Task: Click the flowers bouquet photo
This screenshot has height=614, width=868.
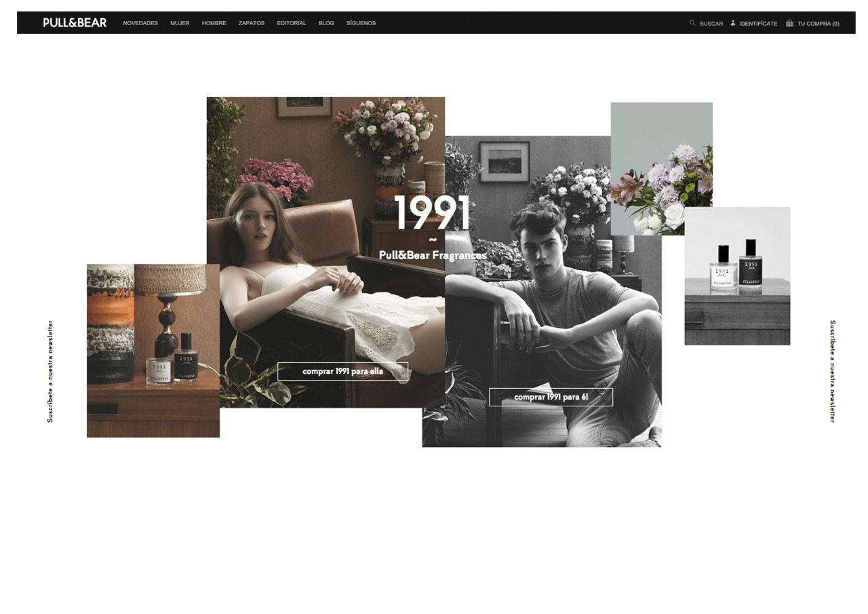Action: click(662, 169)
